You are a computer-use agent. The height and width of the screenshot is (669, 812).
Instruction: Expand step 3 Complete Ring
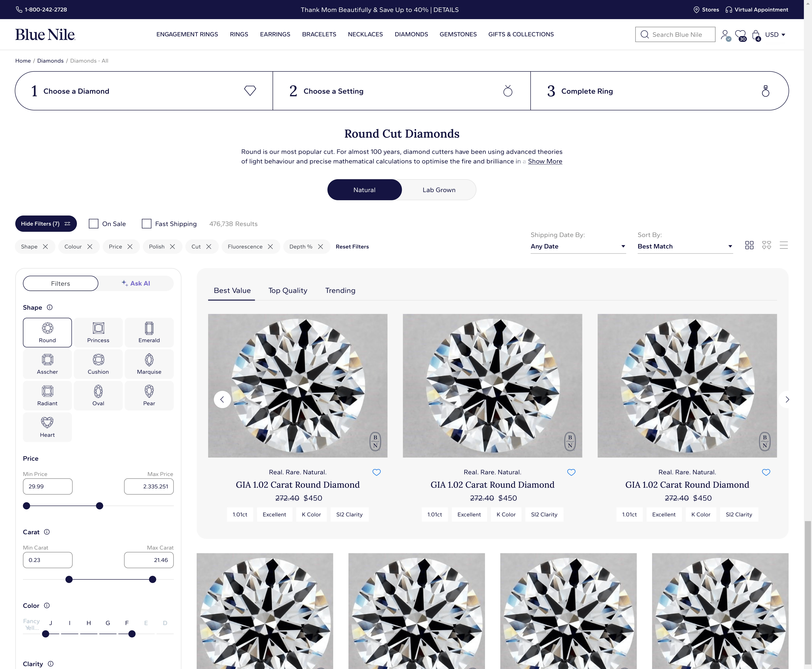[659, 91]
